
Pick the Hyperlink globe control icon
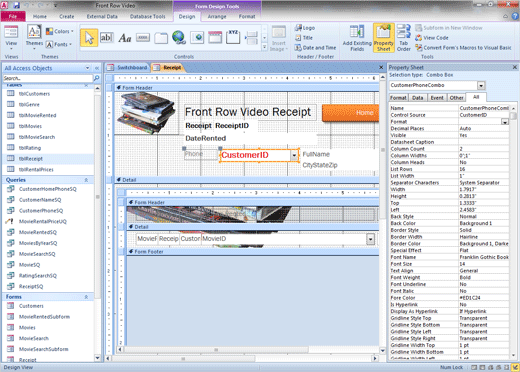[179, 37]
